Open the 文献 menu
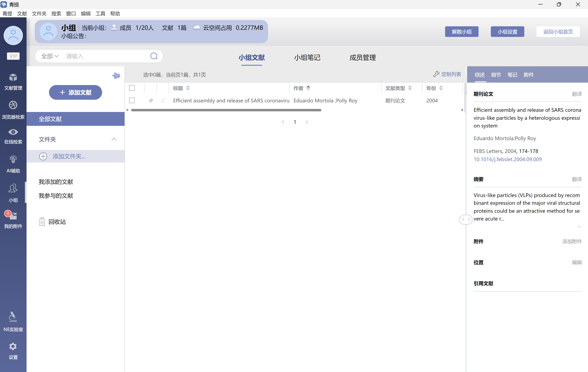588x372 pixels. point(22,14)
